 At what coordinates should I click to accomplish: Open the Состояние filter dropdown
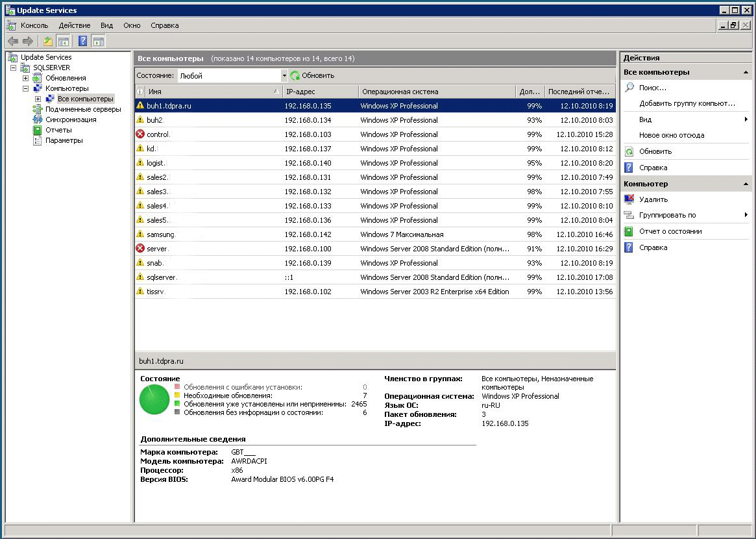point(284,76)
